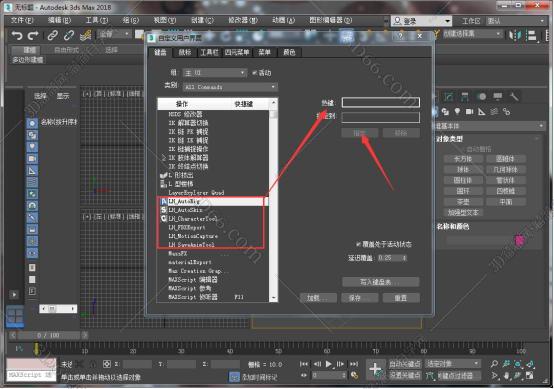This screenshot has width=554, height=389.
Task: Click the help question mark in dialog
Action: tap(400, 36)
